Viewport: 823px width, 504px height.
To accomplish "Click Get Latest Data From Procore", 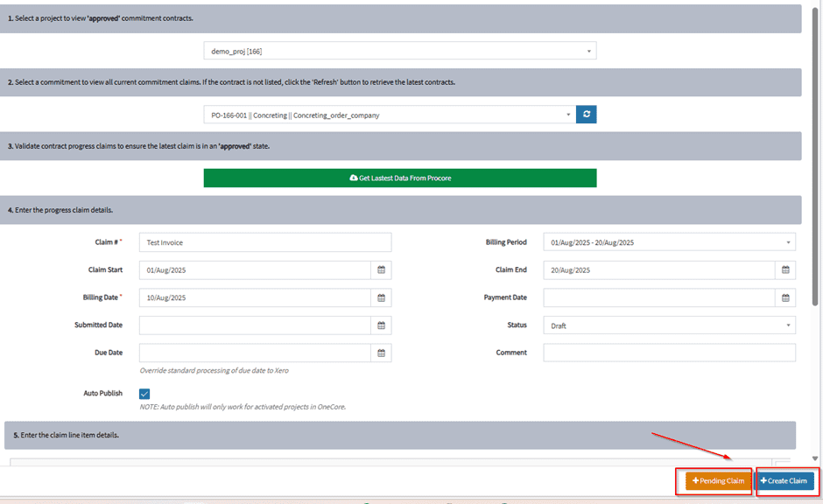I will (399, 178).
